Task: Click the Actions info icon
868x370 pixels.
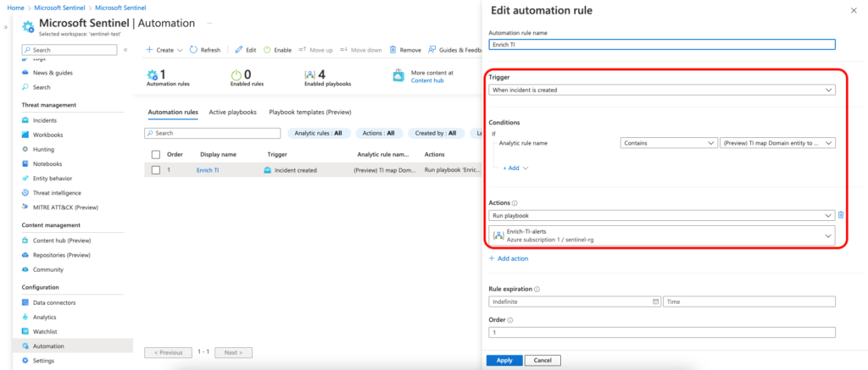Action: click(x=515, y=203)
